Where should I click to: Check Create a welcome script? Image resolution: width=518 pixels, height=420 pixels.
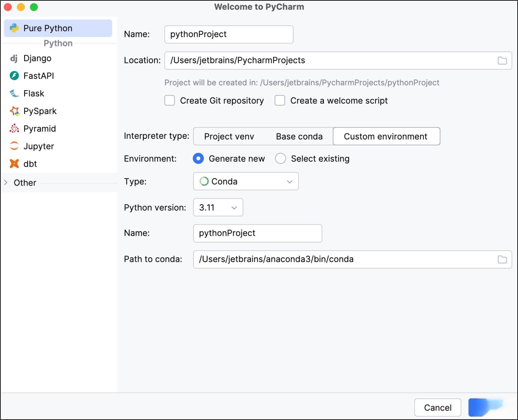[x=280, y=101]
